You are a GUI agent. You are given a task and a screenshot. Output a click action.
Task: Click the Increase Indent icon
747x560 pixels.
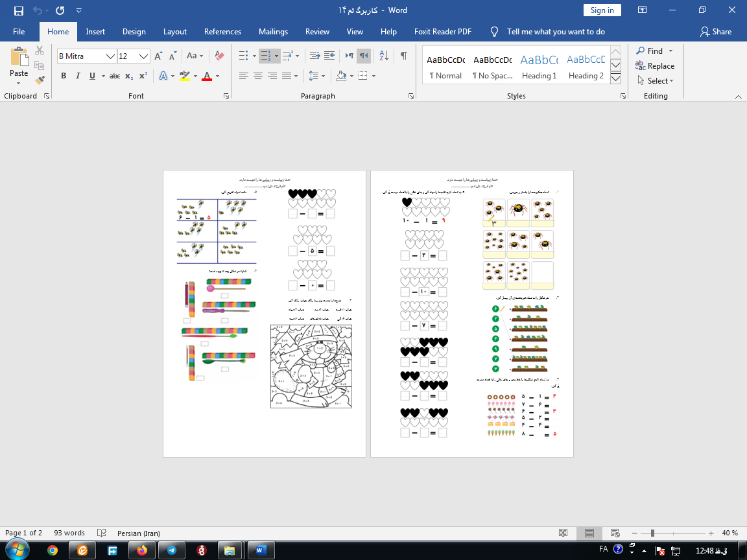[x=329, y=56]
